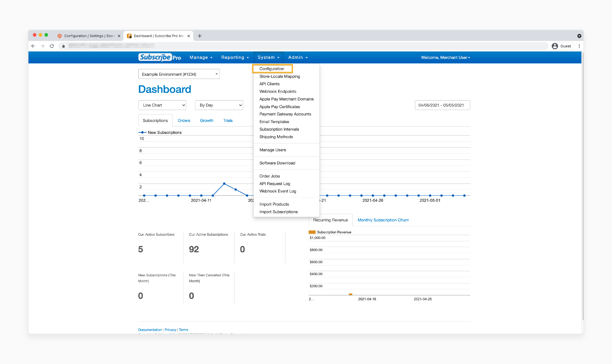The width and height of the screenshot is (612, 364).
Task: Open the Manage menu
Action: (x=201, y=57)
